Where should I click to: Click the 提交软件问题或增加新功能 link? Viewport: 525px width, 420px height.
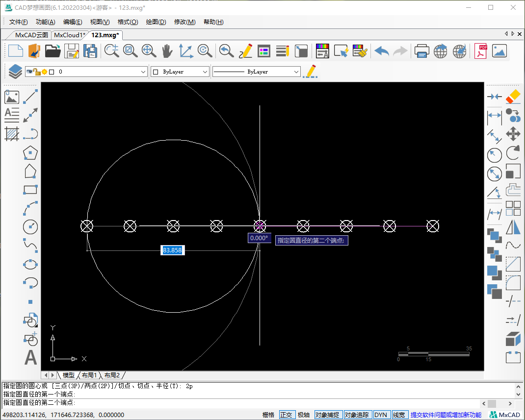click(446, 415)
